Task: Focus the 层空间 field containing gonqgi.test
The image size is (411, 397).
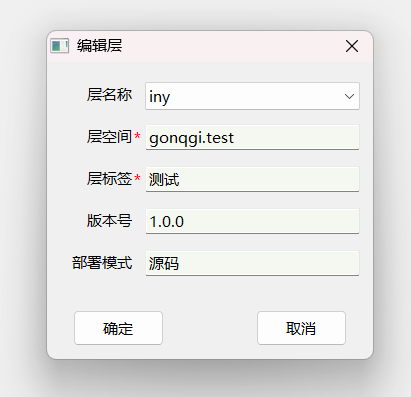Action: [x=252, y=137]
